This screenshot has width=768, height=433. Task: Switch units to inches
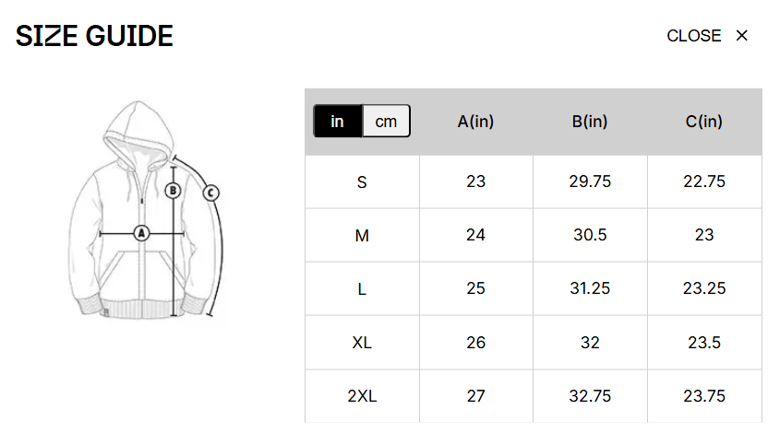[338, 122]
